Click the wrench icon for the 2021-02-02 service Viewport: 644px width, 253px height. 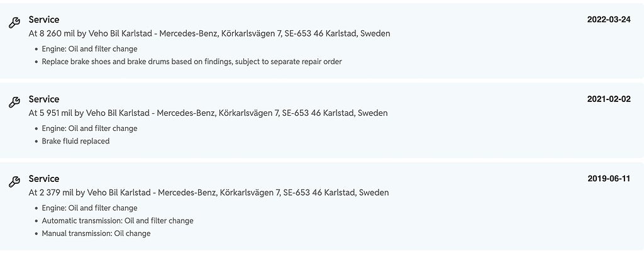[x=14, y=103]
